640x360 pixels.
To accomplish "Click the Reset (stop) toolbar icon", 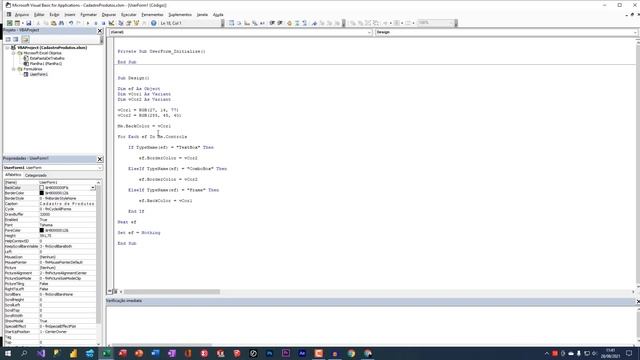I will pos(103,23).
